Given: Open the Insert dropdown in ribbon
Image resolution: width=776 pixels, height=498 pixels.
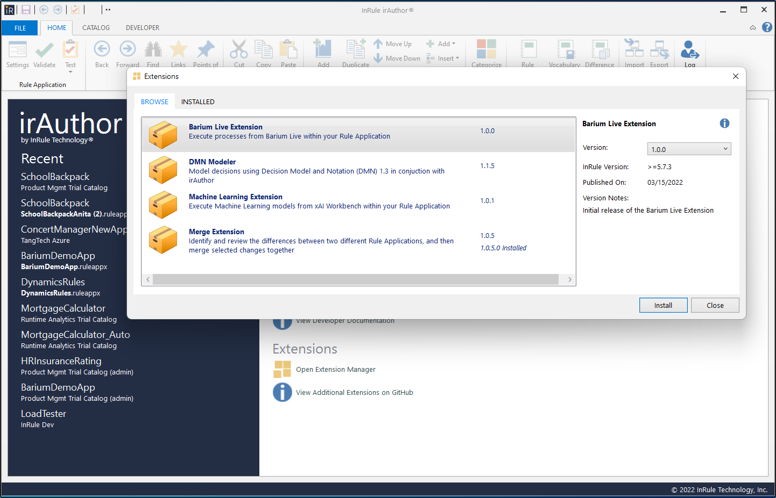Looking at the screenshot, I should [x=443, y=58].
